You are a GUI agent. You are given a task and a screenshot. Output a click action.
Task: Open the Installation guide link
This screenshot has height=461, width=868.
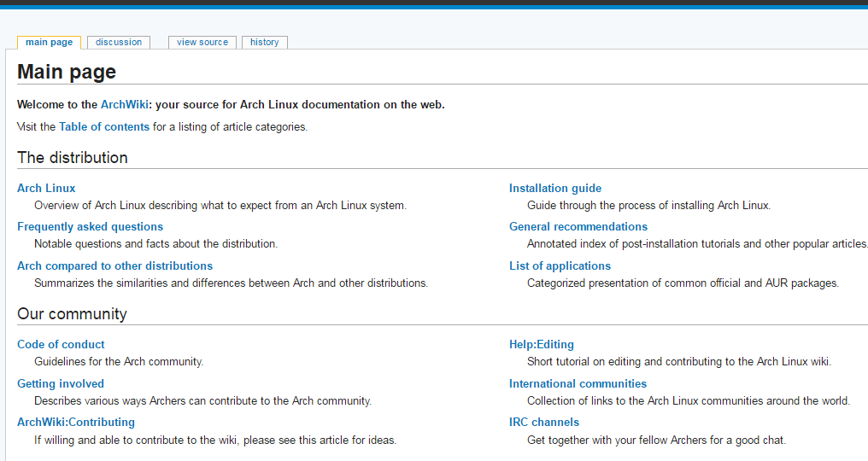[555, 188]
